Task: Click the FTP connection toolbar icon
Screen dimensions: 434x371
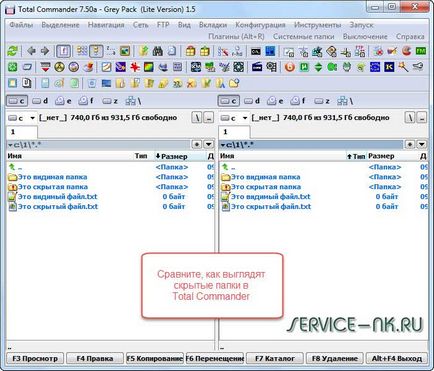Action: (x=360, y=51)
